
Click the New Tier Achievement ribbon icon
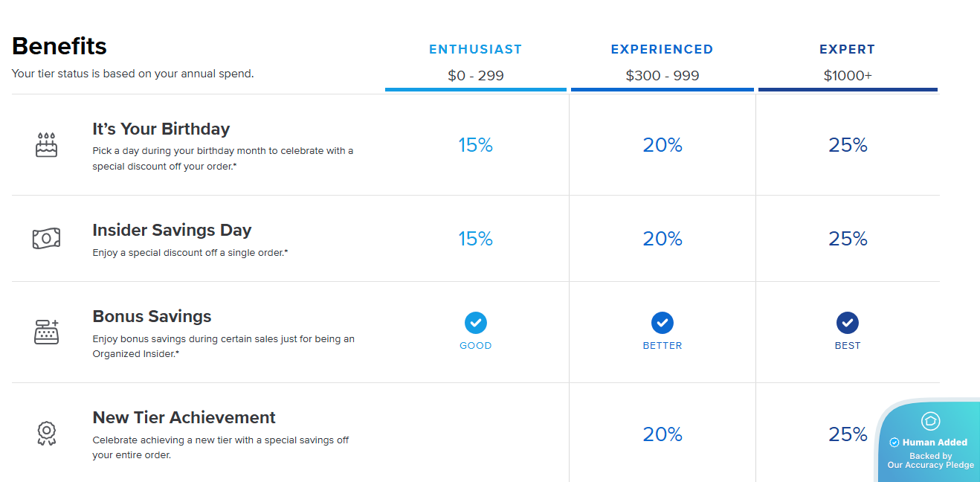coord(46,433)
